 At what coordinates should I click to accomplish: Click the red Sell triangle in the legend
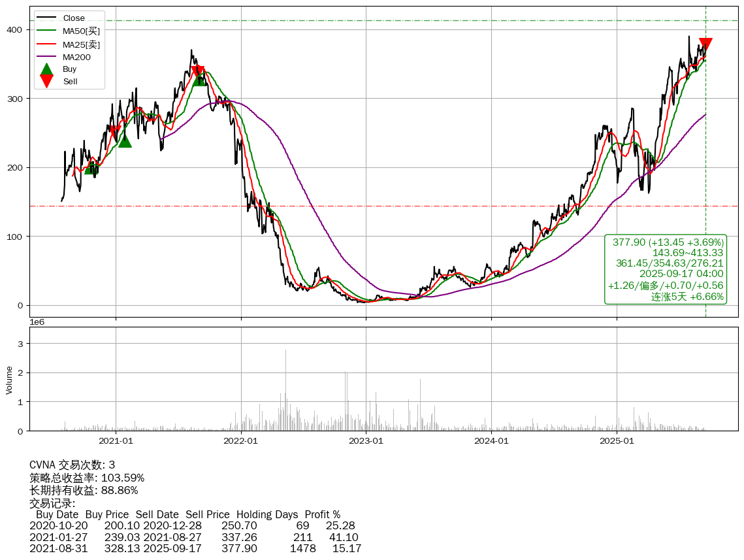(x=46, y=81)
